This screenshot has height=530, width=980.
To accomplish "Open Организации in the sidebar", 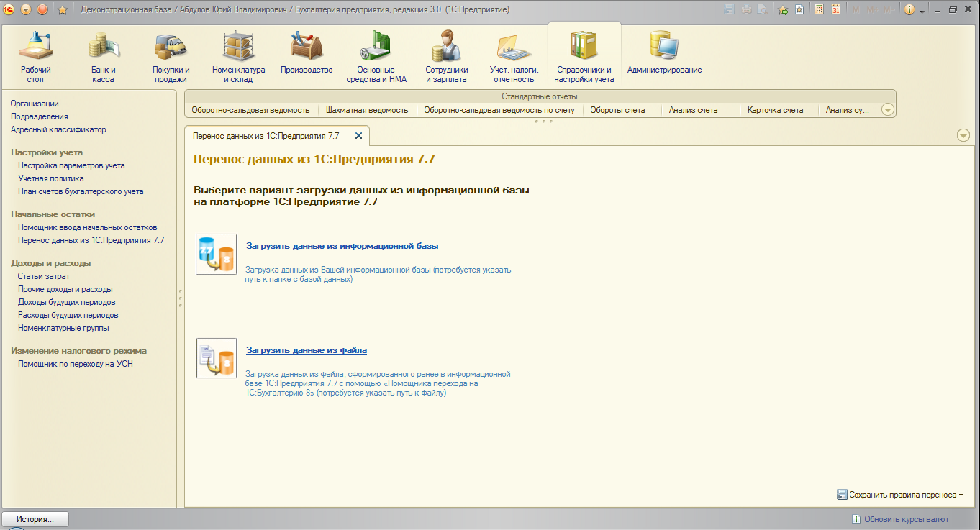I will (x=35, y=104).
